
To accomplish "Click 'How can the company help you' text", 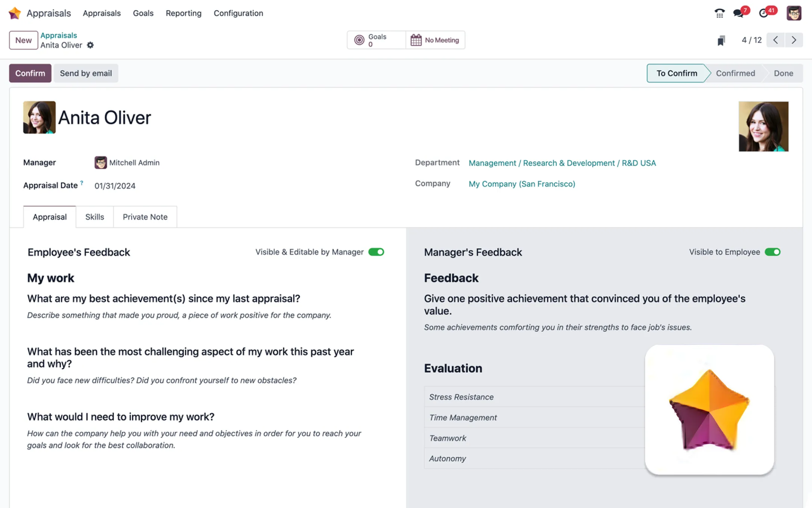I will [194, 439].
